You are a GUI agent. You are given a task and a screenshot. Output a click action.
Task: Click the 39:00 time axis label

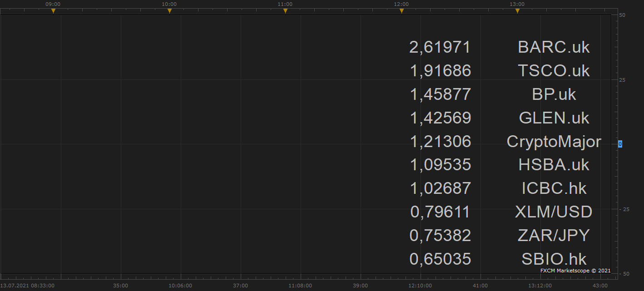pos(360,286)
